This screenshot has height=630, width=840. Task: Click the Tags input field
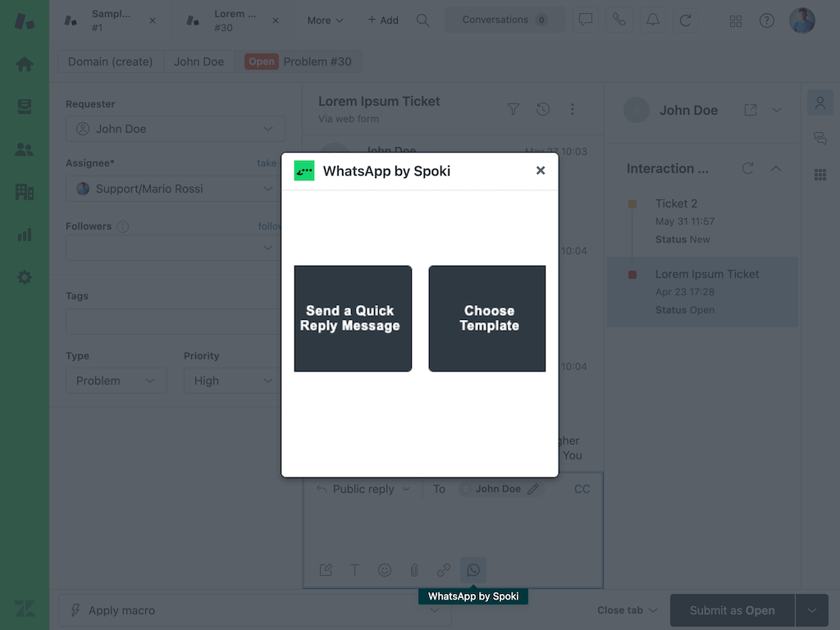point(174,322)
